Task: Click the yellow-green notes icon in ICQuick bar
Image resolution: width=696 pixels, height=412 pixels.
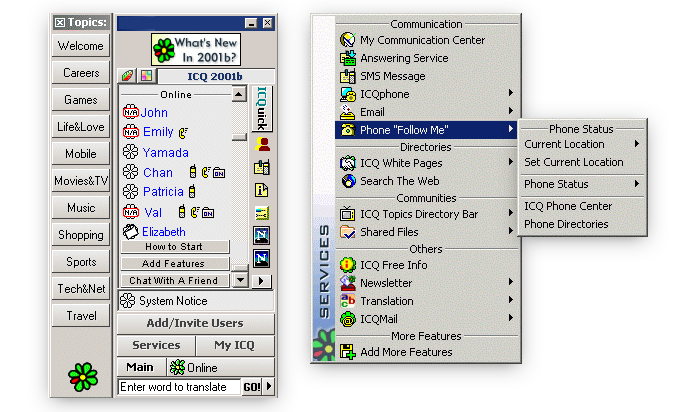Action: click(262, 213)
